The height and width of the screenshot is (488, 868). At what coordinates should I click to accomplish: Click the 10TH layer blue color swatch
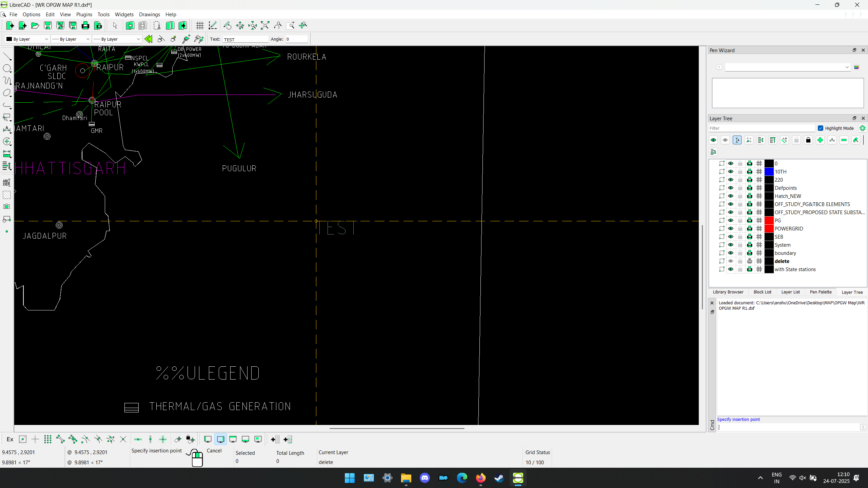pos(769,171)
